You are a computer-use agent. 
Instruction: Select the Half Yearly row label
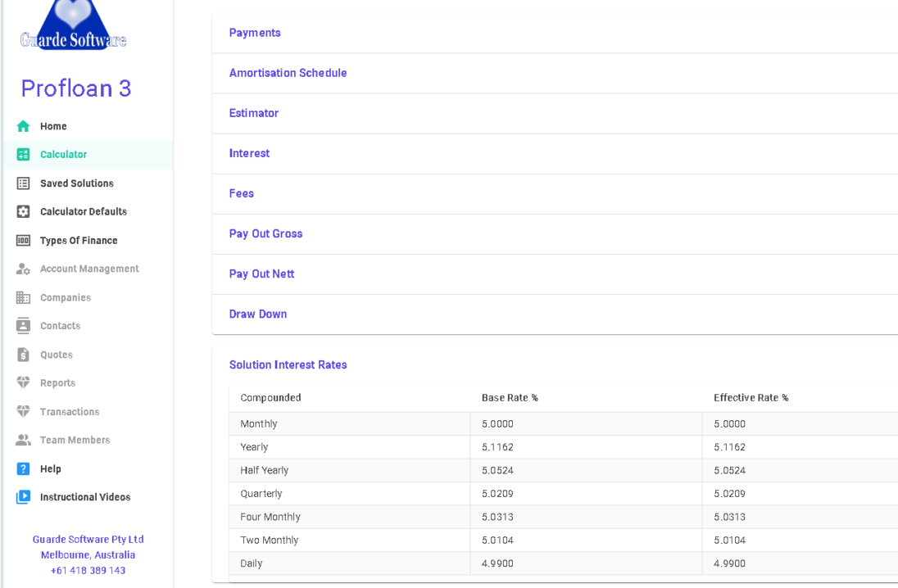coord(265,471)
